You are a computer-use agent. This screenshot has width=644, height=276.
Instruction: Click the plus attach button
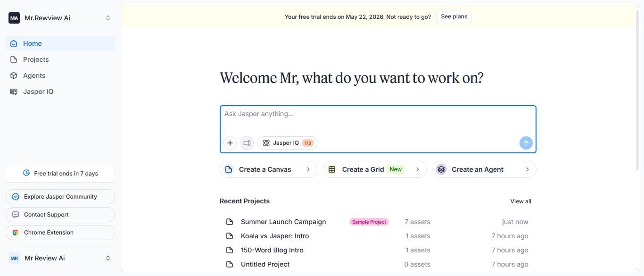pyautogui.click(x=230, y=143)
